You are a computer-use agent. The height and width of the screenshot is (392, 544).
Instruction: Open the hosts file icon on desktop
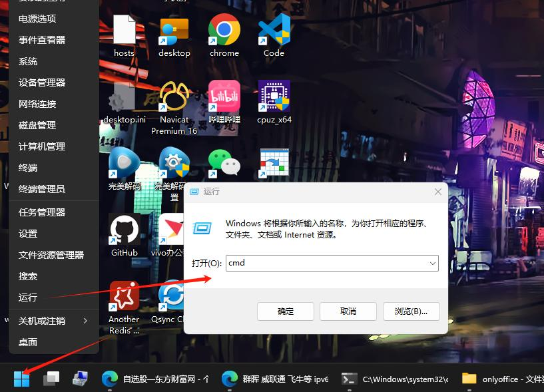[x=125, y=30]
